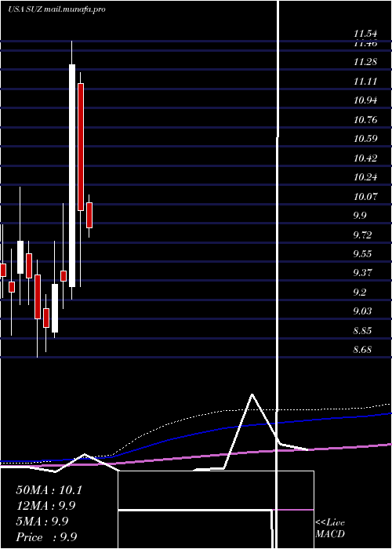The height and width of the screenshot is (549, 392).
Task: Select the 10.42 price axis label
Action: (365, 158)
